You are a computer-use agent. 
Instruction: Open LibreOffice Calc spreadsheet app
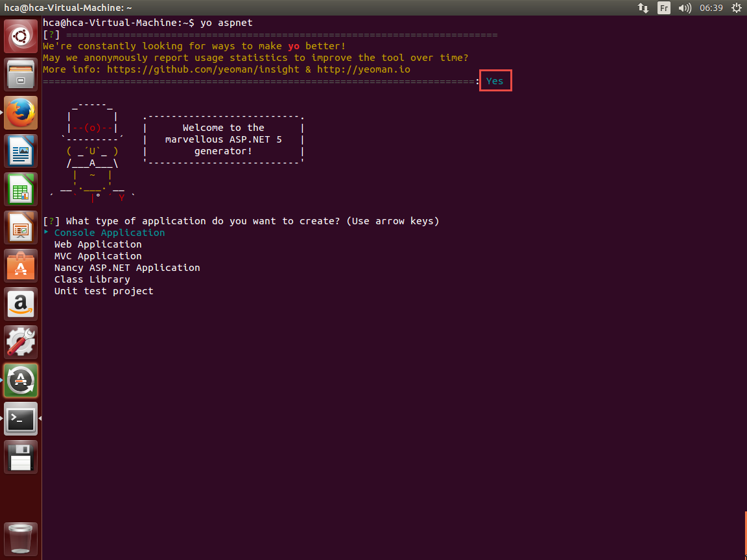tap(21, 189)
